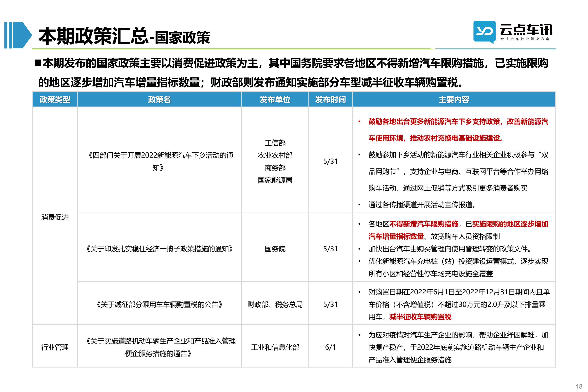Click the 发布时间 column header

(330, 100)
